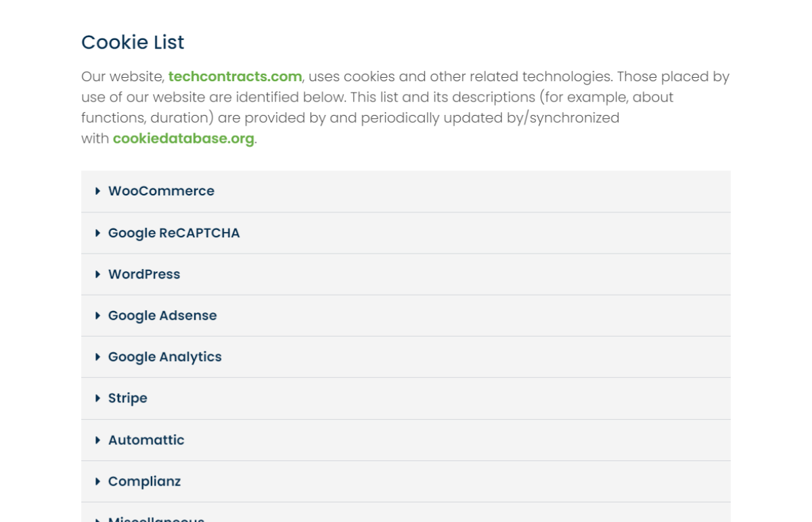812x522 pixels.
Task: Expand the Stripe triangle arrow
Action: click(97, 398)
